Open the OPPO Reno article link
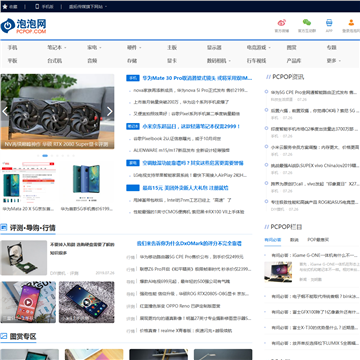360x360 pixels. tap(180, 306)
